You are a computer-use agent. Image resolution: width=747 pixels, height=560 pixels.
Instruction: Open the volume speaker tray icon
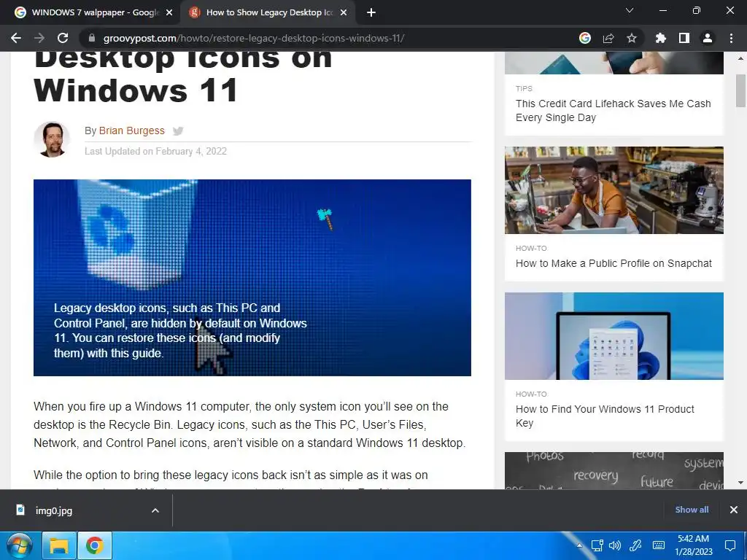coord(615,545)
